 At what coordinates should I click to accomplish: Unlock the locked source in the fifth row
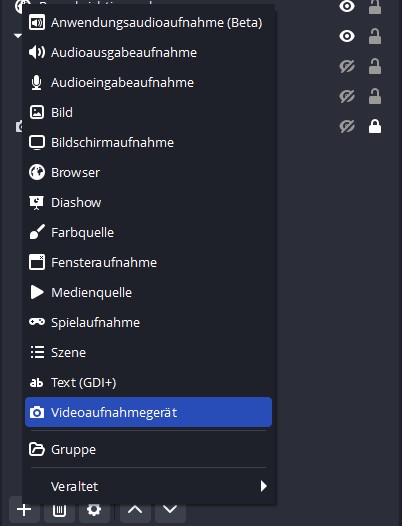pos(375,126)
